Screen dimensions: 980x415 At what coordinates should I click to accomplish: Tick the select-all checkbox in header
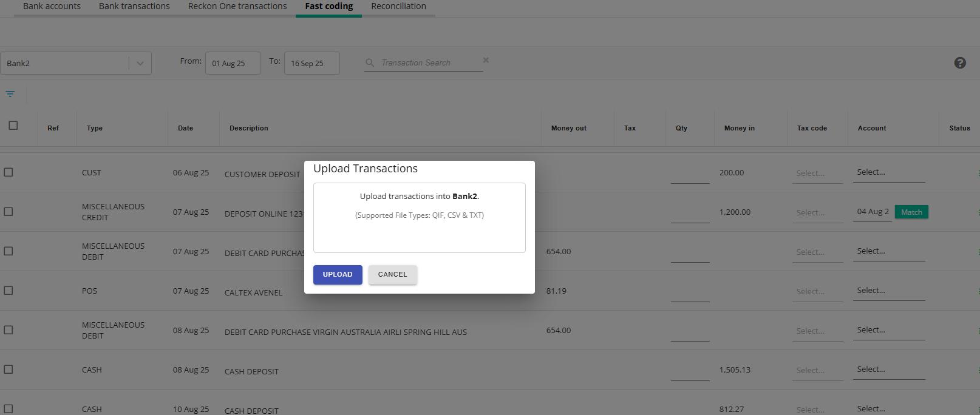pyautogui.click(x=13, y=126)
